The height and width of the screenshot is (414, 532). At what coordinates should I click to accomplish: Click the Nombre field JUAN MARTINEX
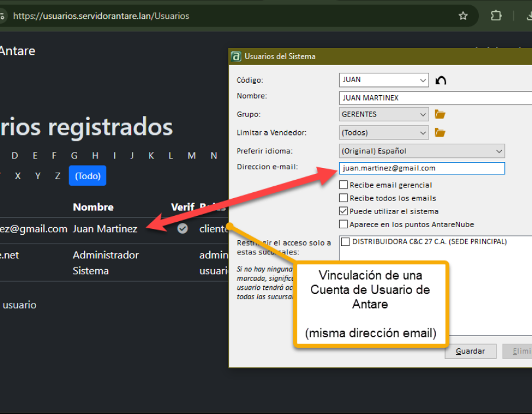[x=435, y=98]
